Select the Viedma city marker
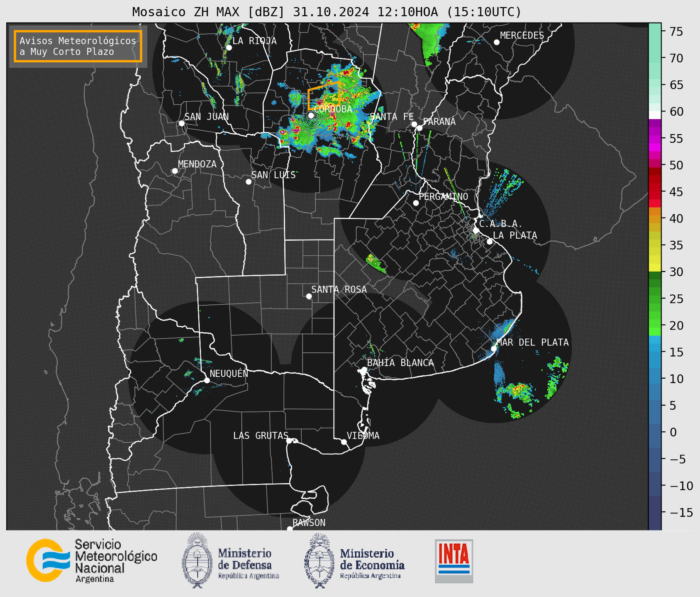 (x=344, y=442)
